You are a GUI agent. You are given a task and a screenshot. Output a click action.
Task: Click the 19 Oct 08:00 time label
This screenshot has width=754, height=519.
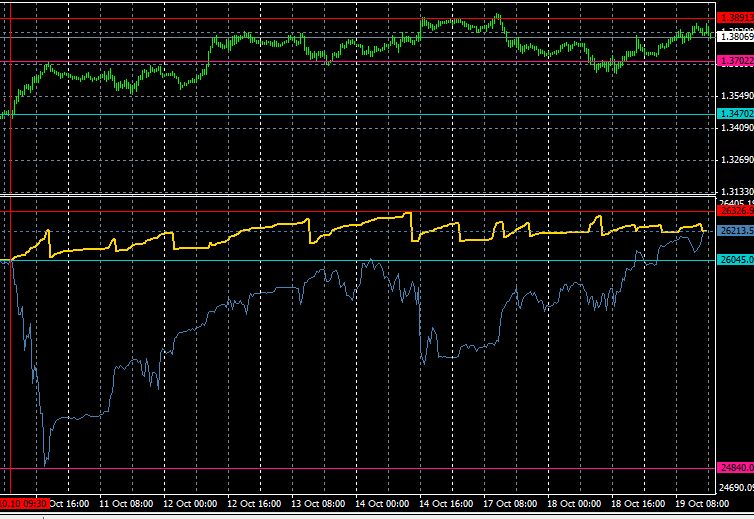click(702, 504)
